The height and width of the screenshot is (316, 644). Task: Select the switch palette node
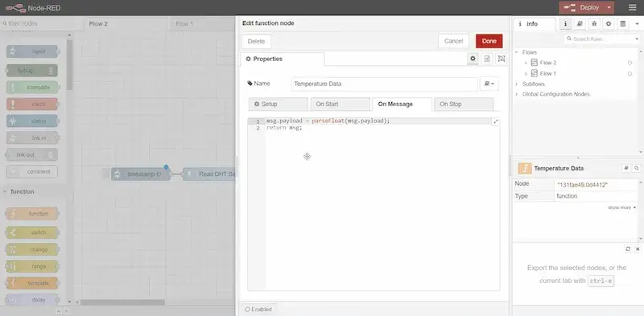point(32,232)
